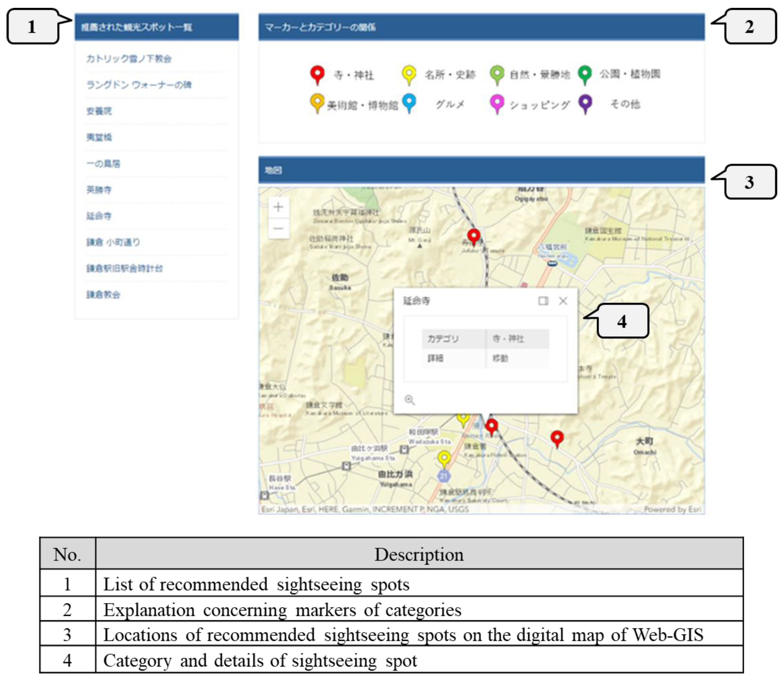The height and width of the screenshot is (682, 784).
Task: Click the map zoom out minus button
Action: coord(278,229)
